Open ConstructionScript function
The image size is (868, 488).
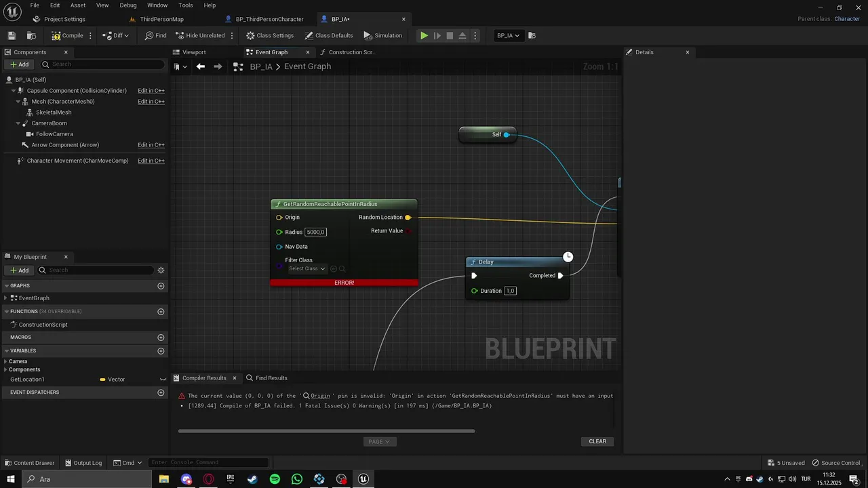click(x=43, y=325)
